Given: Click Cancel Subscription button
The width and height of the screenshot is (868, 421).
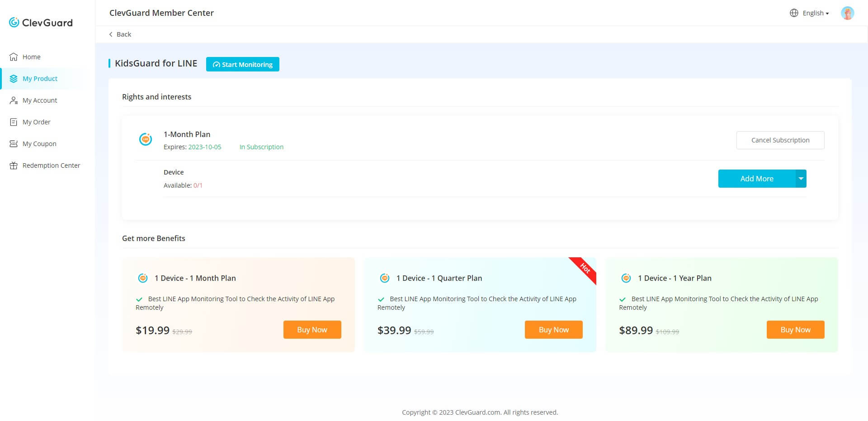Looking at the screenshot, I should tap(780, 140).
